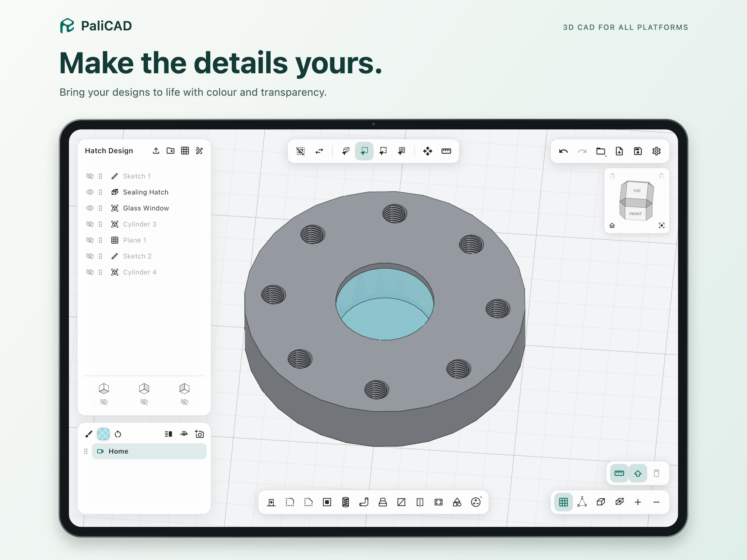This screenshot has width=747, height=560.
Task: Select Sketch 2 in the feature list
Action: point(137,256)
